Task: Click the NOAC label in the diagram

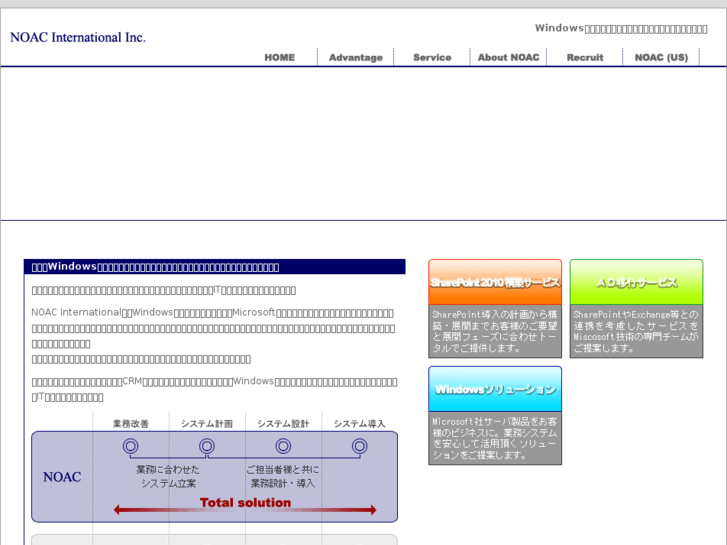Action: coord(62,477)
